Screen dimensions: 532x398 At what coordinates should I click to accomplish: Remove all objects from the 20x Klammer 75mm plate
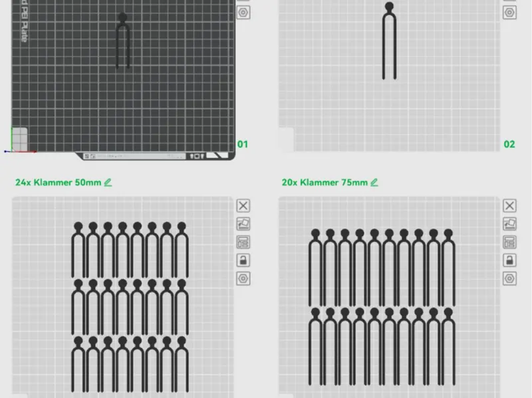pos(509,206)
